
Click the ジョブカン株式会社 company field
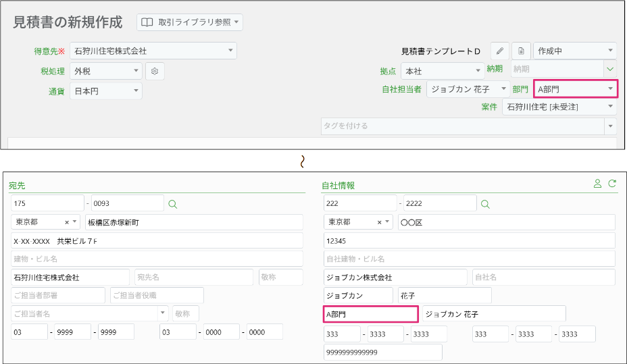coord(395,278)
